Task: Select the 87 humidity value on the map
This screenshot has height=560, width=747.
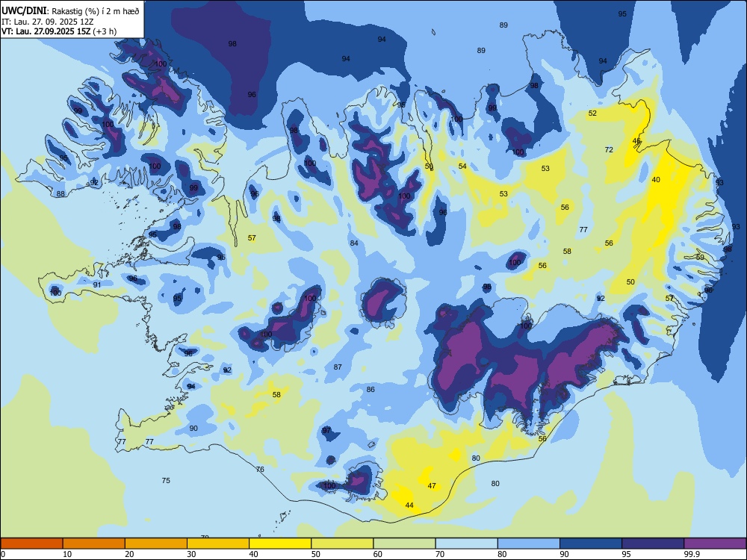Action: point(338,367)
